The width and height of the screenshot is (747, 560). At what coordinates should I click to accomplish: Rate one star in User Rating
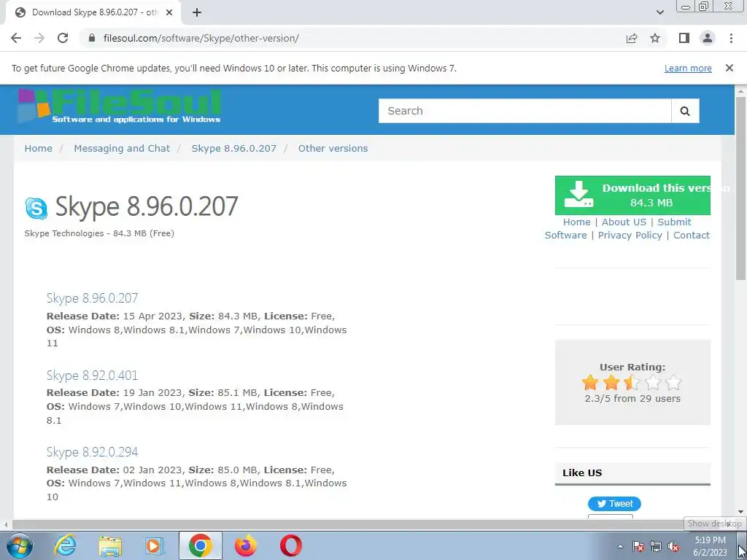(589, 382)
